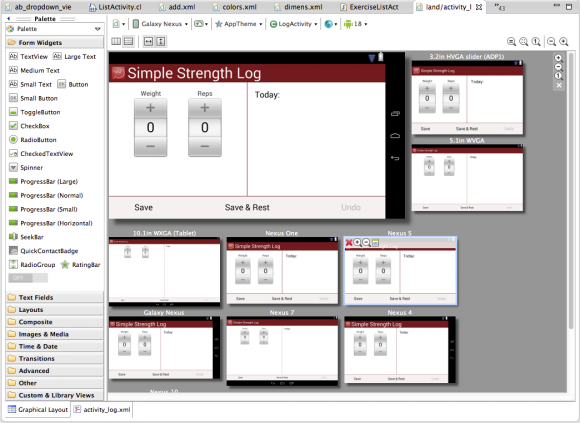
Task: Click the zoom in magnifier in canvas toolbar
Action: pyautogui.click(x=564, y=41)
